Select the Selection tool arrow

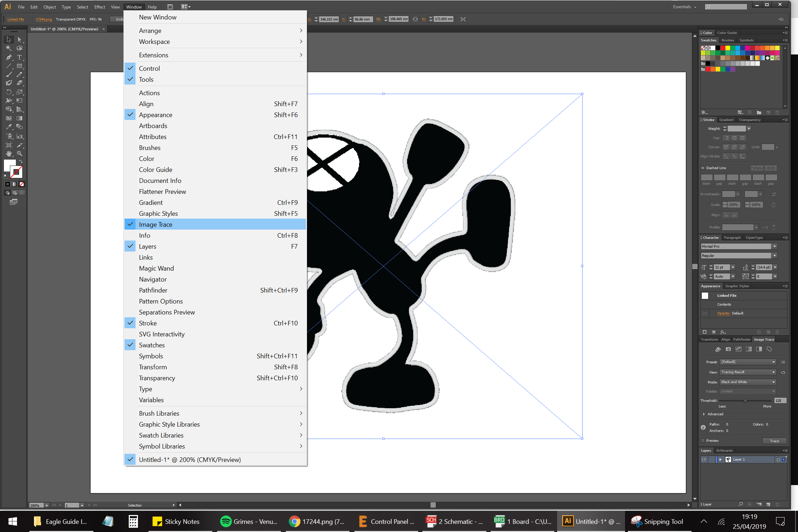[x=9, y=40]
